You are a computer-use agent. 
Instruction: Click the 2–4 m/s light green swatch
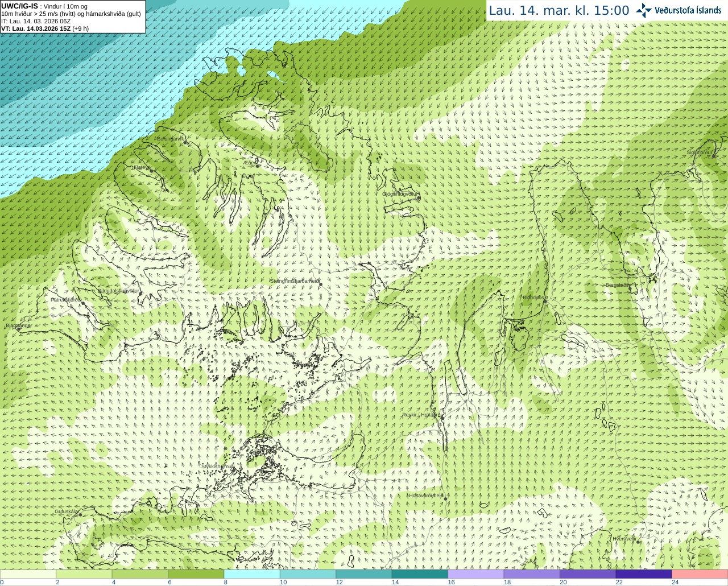tap(84, 574)
